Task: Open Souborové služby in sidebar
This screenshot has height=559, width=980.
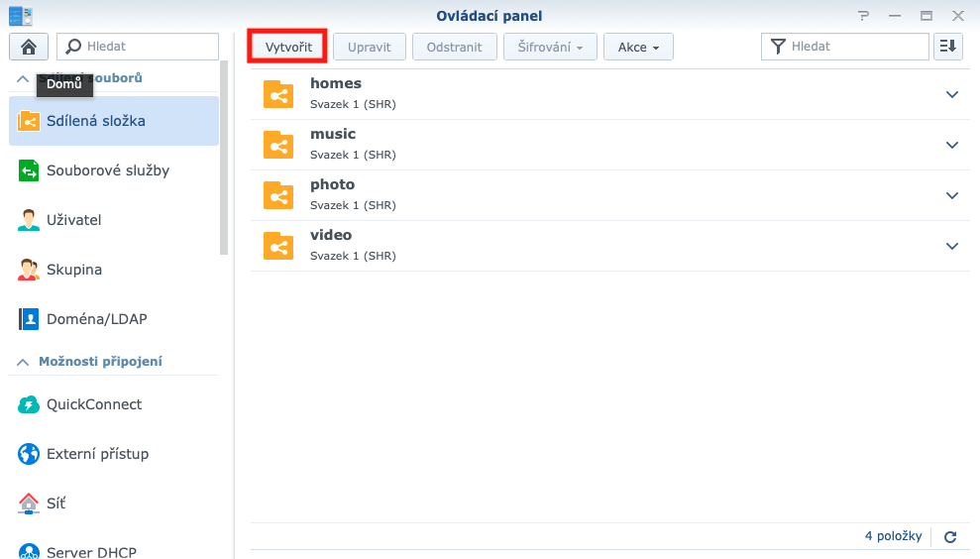Action: (114, 170)
